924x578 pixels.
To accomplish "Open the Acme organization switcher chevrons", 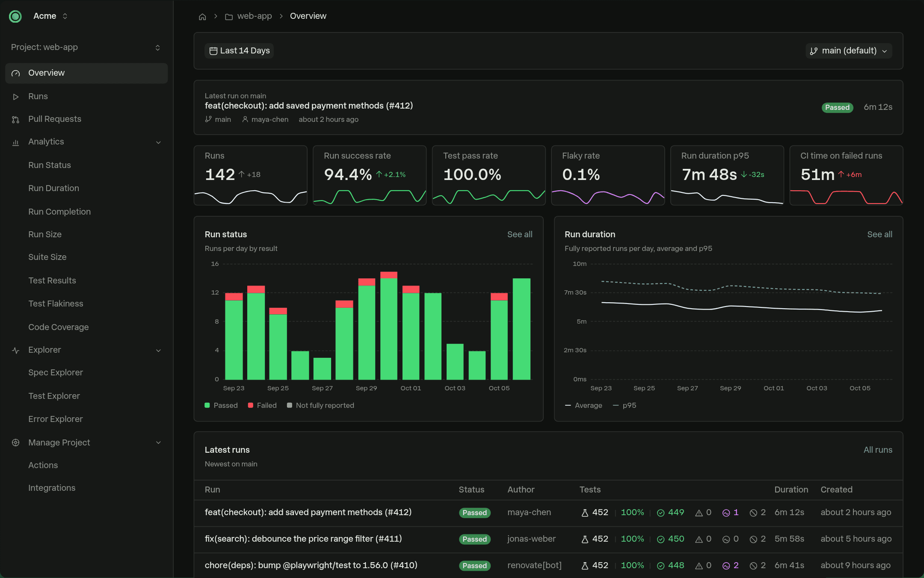I will click(x=65, y=16).
